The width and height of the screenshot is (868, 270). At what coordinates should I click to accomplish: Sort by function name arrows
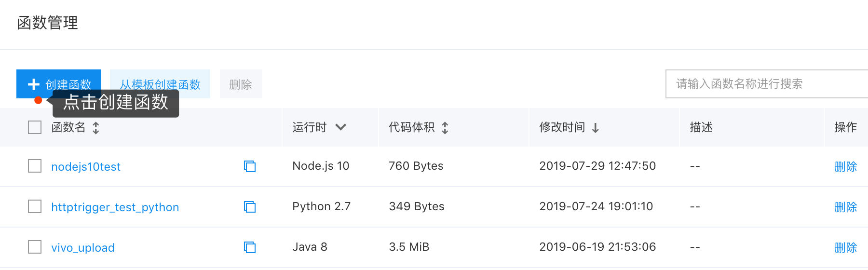pyautogui.click(x=96, y=128)
